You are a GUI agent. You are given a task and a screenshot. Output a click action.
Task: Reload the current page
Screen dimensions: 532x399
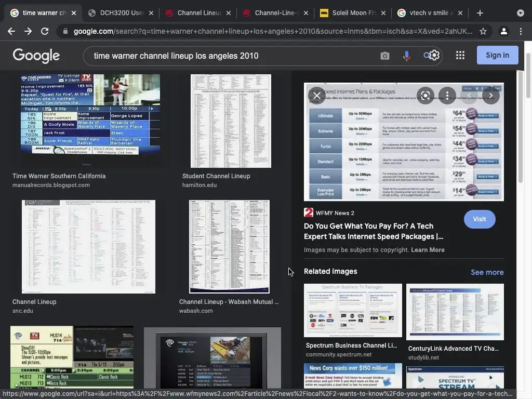point(45,31)
